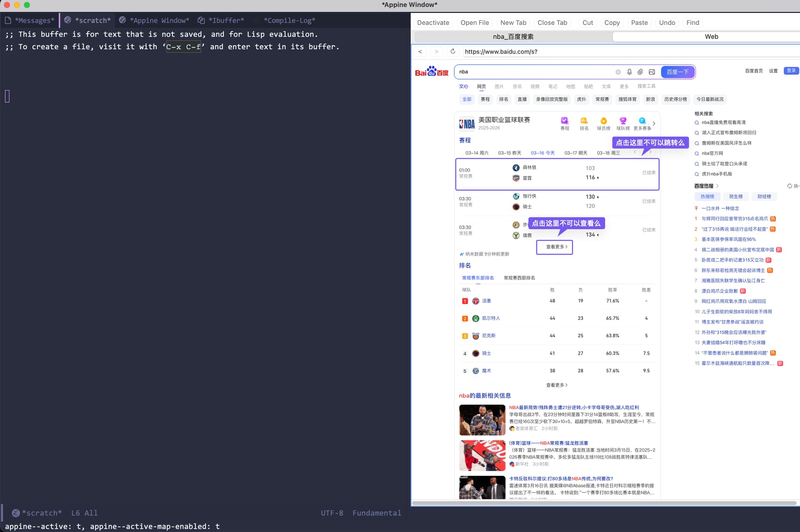Image resolution: width=800 pixels, height=532 pixels.
Task: Click the browser reload icon
Action: (452, 51)
